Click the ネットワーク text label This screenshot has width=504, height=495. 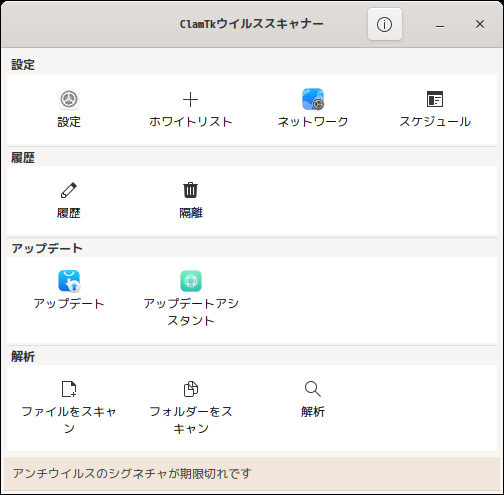pyautogui.click(x=313, y=122)
